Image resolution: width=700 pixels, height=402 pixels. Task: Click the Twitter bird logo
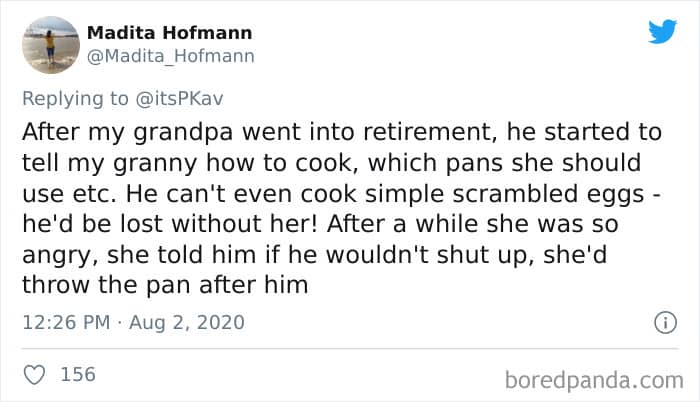662,31
